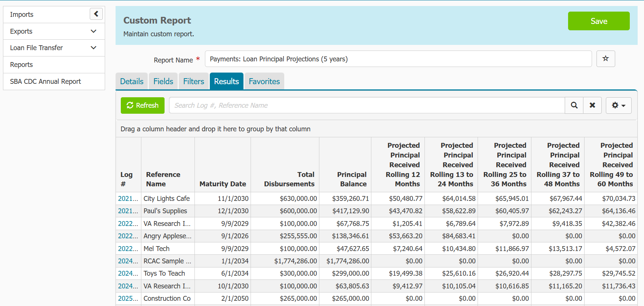Sort by Reference Name column header
This screenshot has width=644, height=306.
click(x=168, y=165)
